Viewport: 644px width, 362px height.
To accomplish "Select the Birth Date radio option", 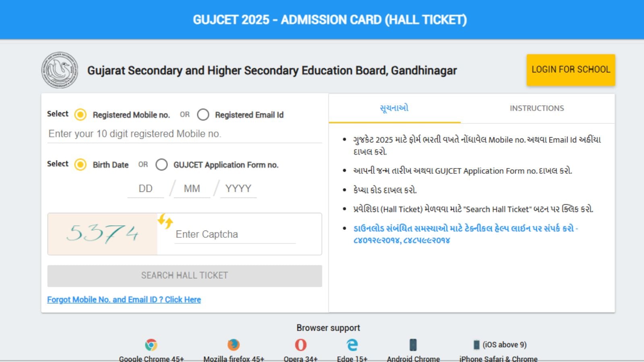I will pyautogui.click(x=80, y=165).
